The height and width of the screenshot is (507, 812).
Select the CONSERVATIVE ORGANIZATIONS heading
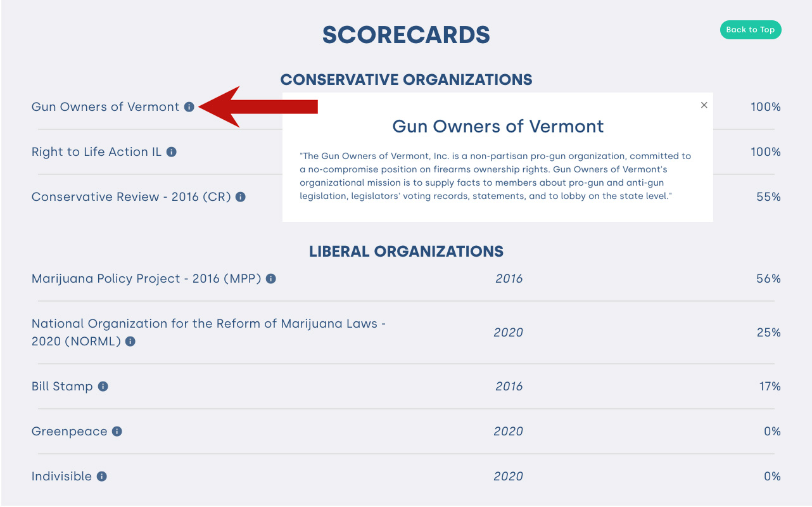406,80
